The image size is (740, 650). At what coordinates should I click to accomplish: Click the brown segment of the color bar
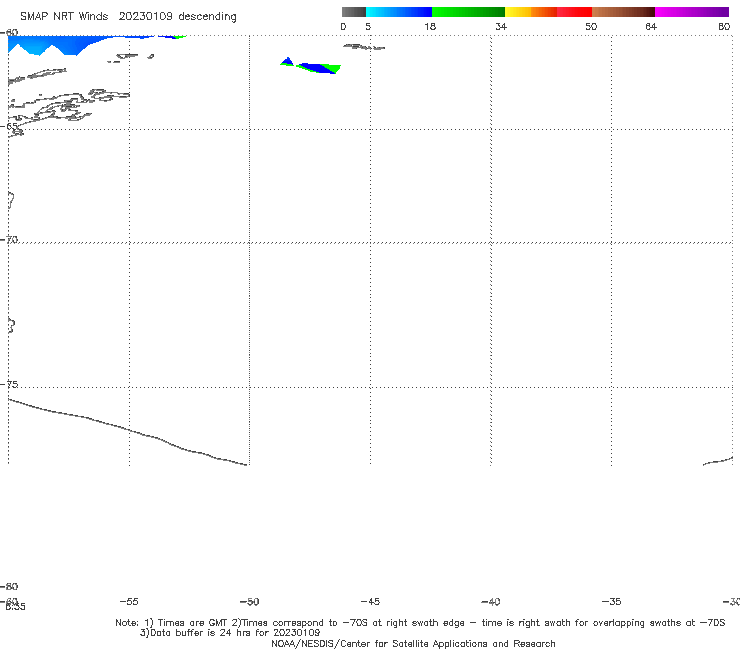pyautogui.click(x=623, y=12)
